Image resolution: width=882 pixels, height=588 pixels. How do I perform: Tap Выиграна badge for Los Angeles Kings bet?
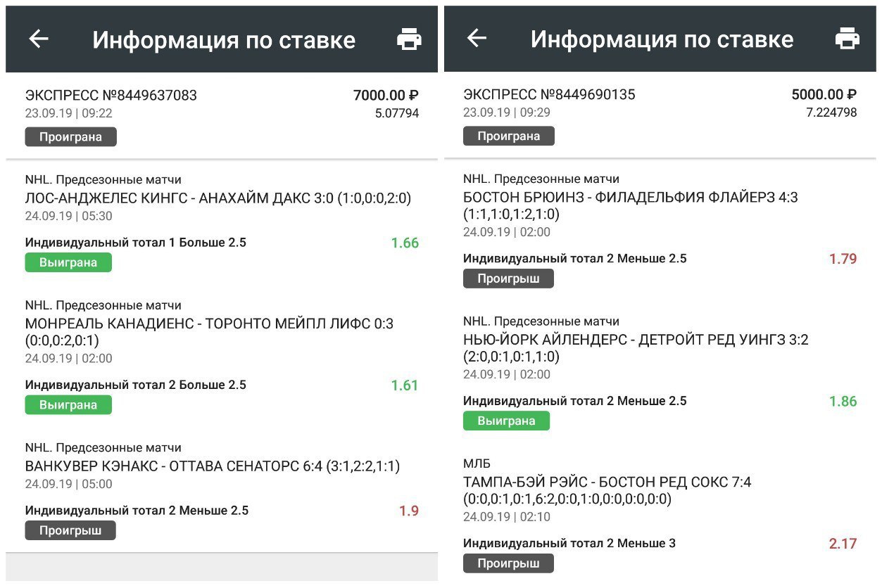[68, 262]
